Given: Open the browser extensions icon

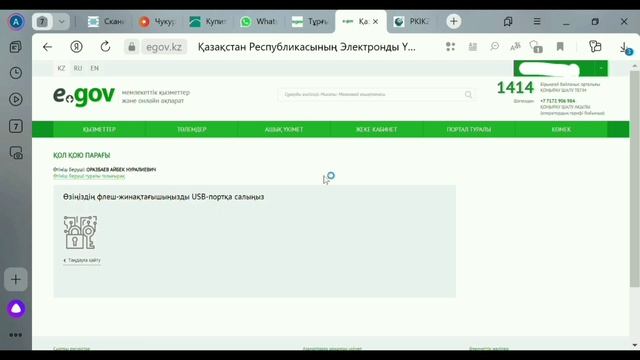Looking at the screenshot, I should tap(595, 47).
